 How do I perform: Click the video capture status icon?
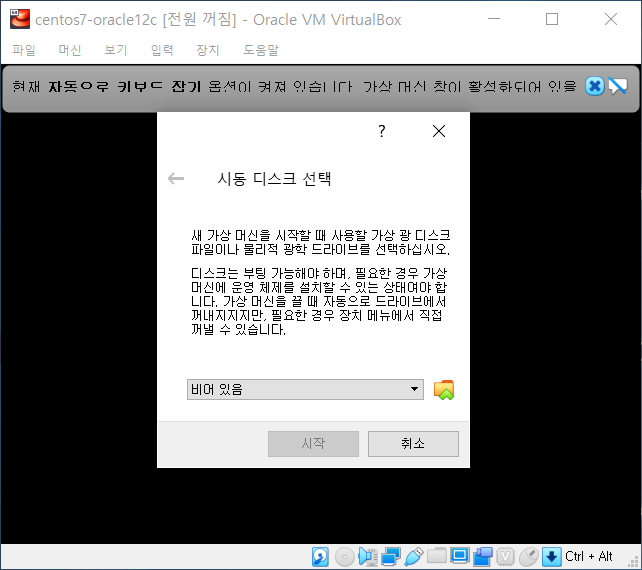tap(483, 557)
